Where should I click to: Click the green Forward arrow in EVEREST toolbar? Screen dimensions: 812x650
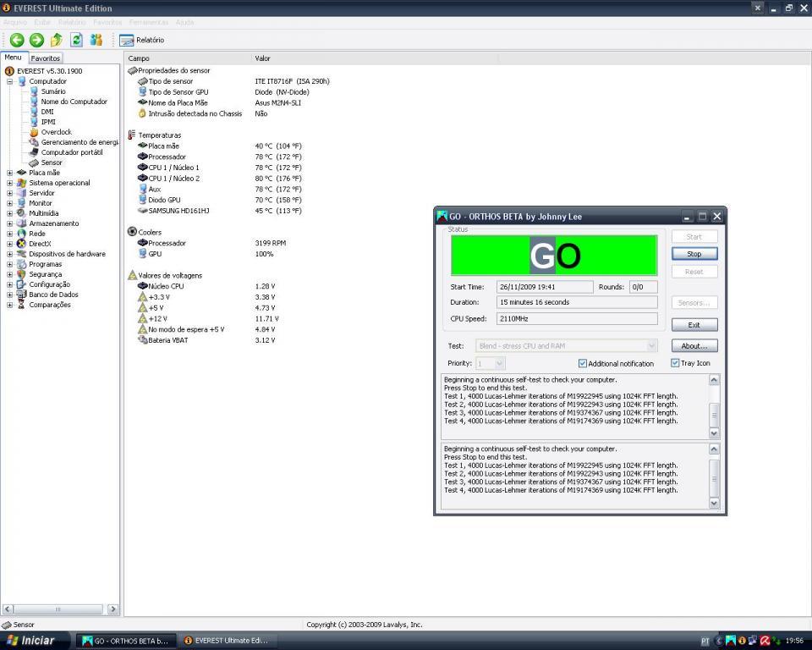point(36,40)
